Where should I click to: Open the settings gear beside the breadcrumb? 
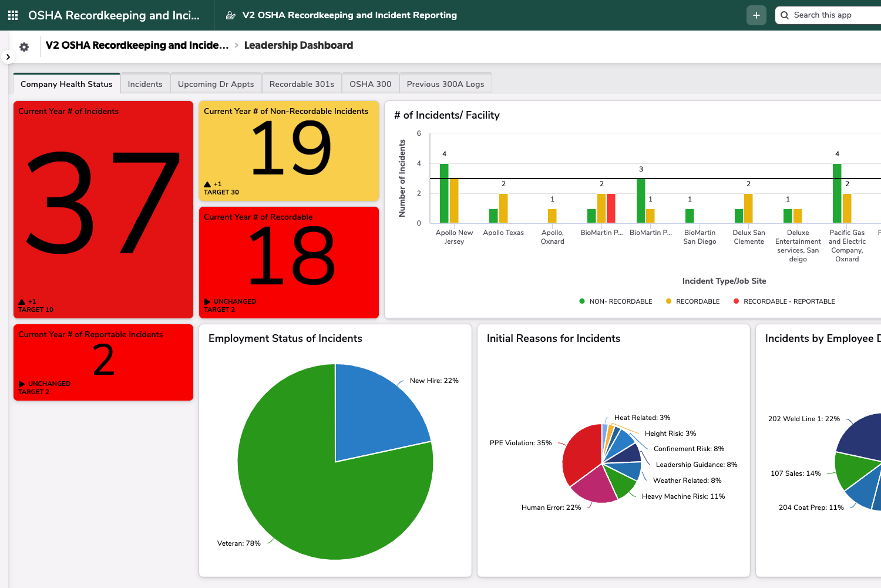point(23,46)
